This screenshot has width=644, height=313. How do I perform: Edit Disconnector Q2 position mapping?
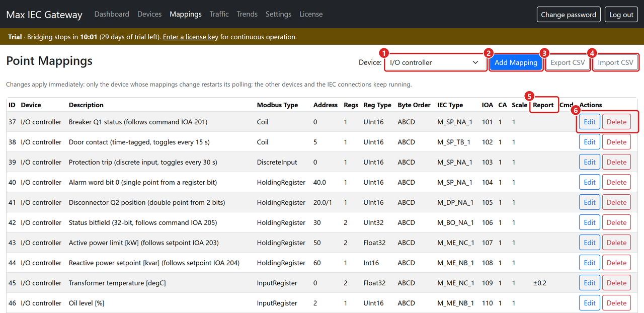pos(590,202)
